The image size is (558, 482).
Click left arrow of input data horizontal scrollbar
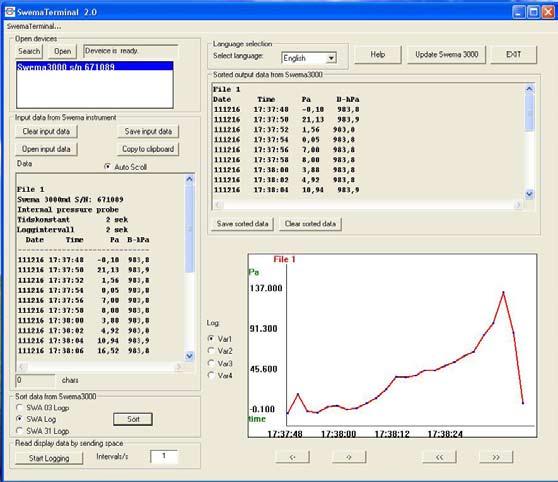pyautogui.click(x=22, y=366)
